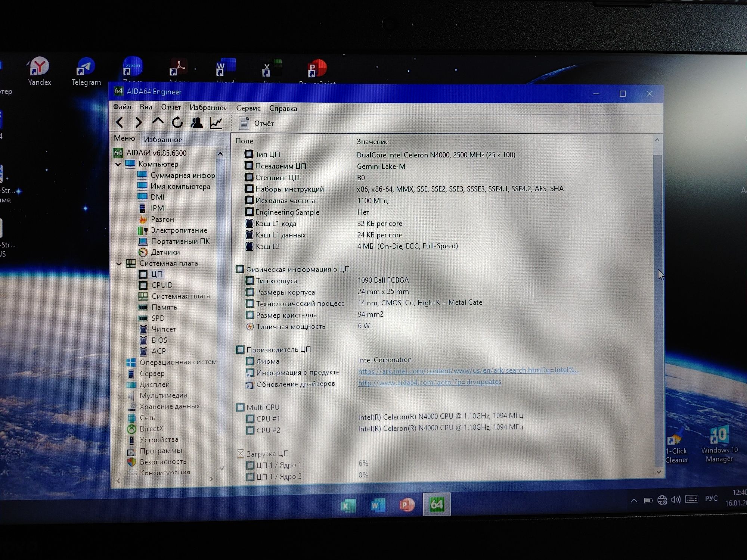This screenshot has width=747, height=560.
Task: Select the ACPI tree item
Action: [154, 351]
